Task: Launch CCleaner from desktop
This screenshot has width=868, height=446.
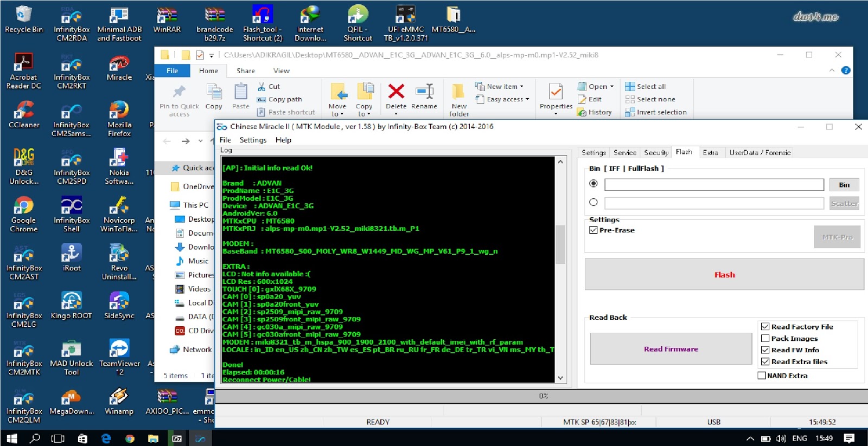Action: [24, 115]
